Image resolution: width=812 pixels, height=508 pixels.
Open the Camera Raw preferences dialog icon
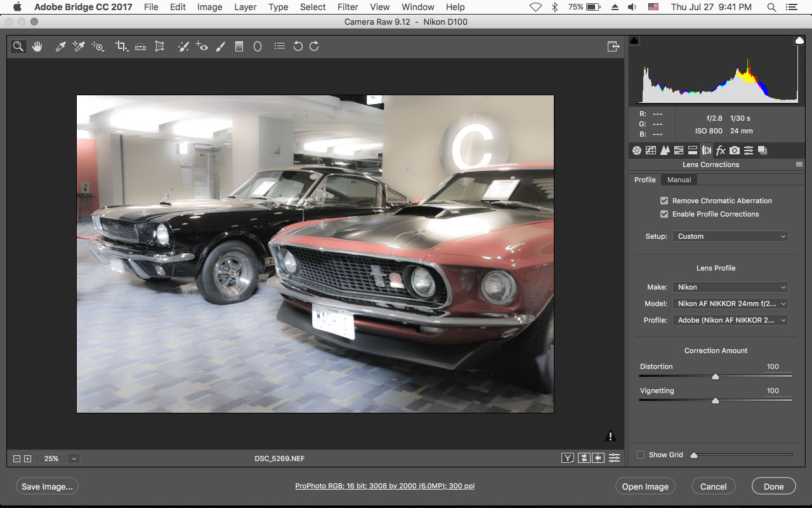(x=279, y=46)
